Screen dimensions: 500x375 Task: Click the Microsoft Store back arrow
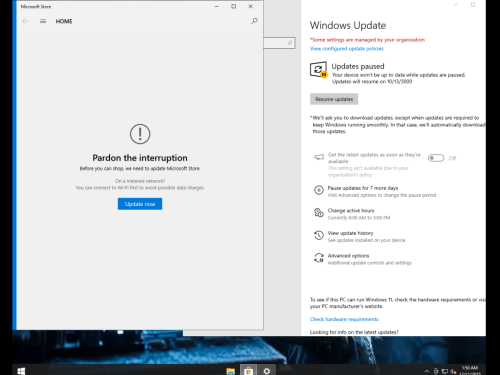(x=25, y=21)
